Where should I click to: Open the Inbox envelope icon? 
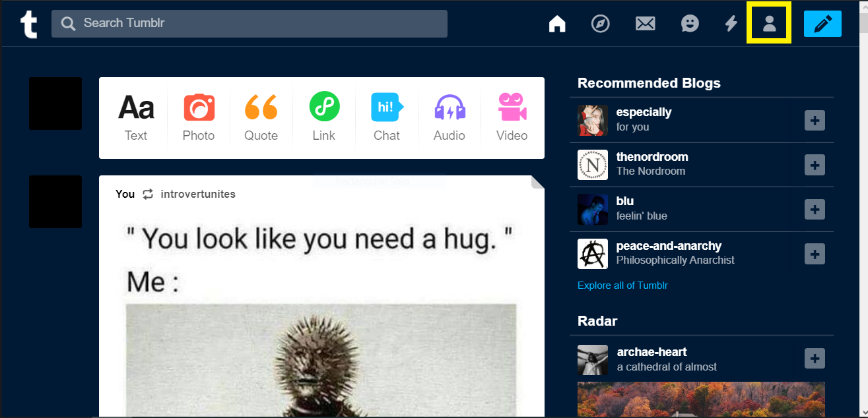tap(645, 24)
